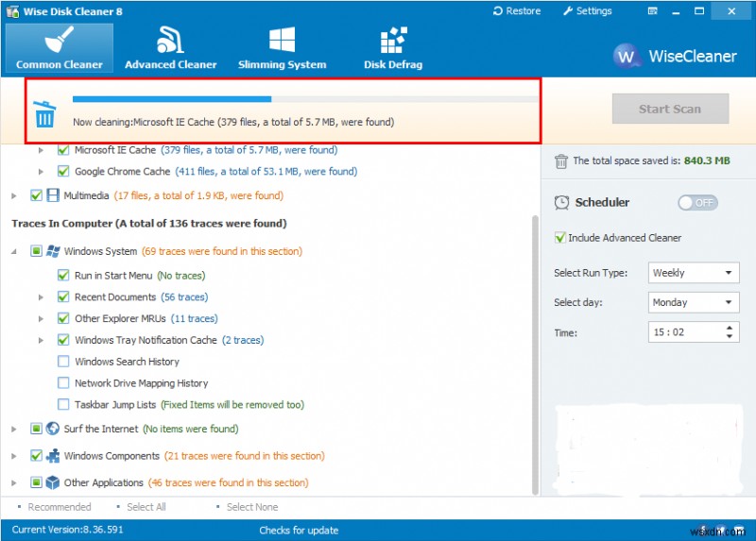Uncheck Windows Tray Notification Cache
The width and height of the screenshot is (756, 541).
(x=62, y=340)
